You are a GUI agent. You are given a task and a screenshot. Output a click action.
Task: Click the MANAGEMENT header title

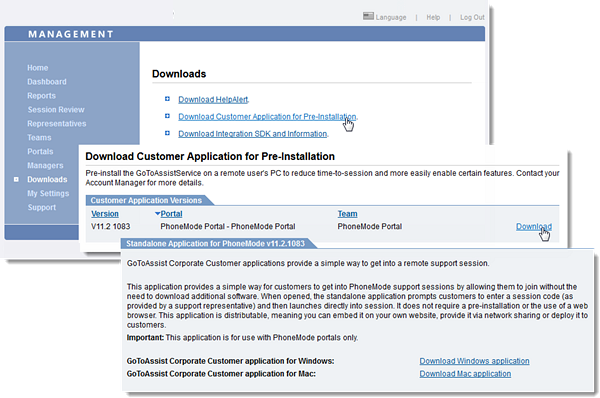(x=71, y=34)
